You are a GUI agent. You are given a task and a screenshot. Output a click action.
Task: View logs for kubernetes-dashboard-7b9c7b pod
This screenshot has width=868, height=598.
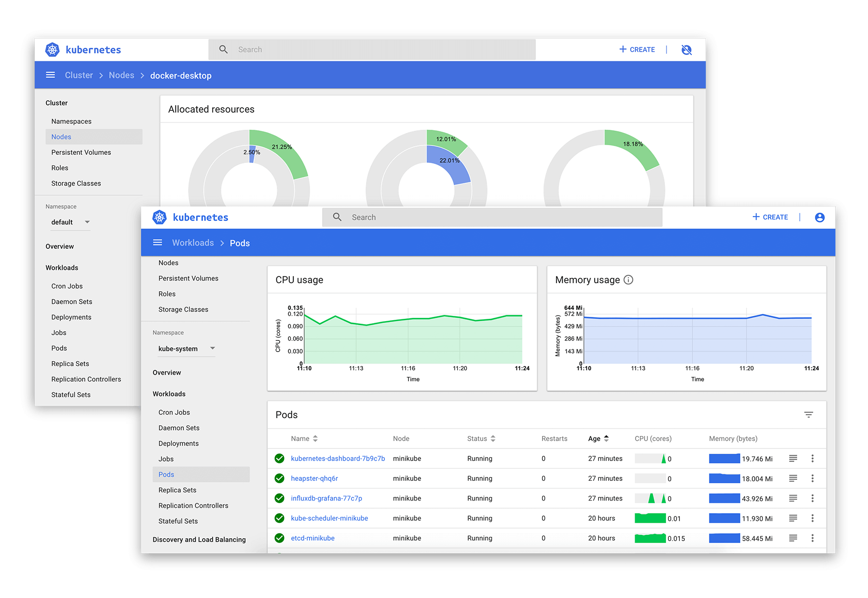pyautogui.click(x=793, y=458)
